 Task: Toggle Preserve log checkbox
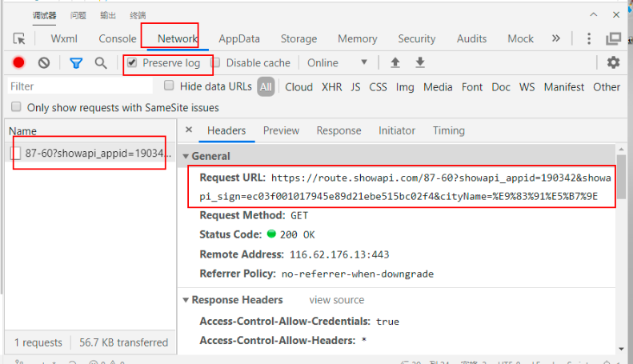(x=132, y=62)
